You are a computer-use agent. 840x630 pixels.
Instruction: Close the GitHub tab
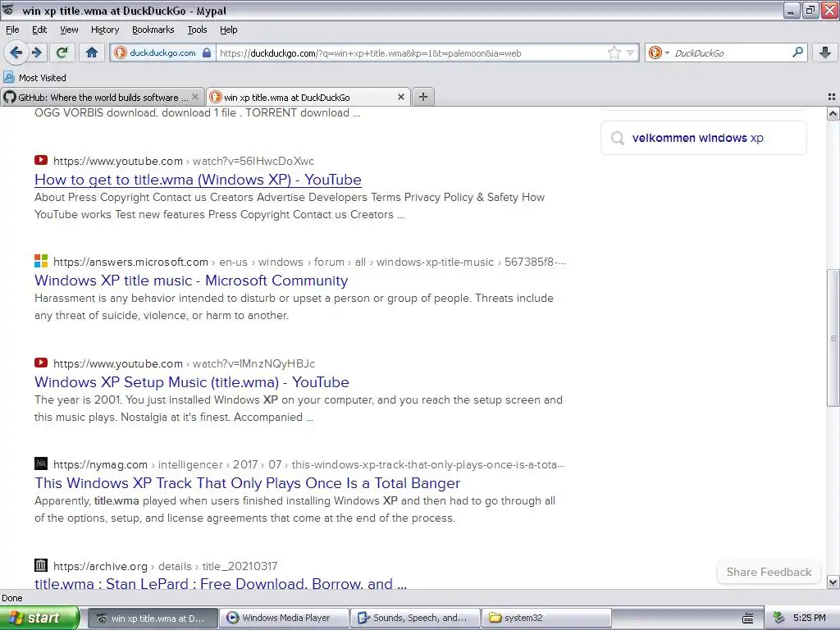(x=195, y=97)
